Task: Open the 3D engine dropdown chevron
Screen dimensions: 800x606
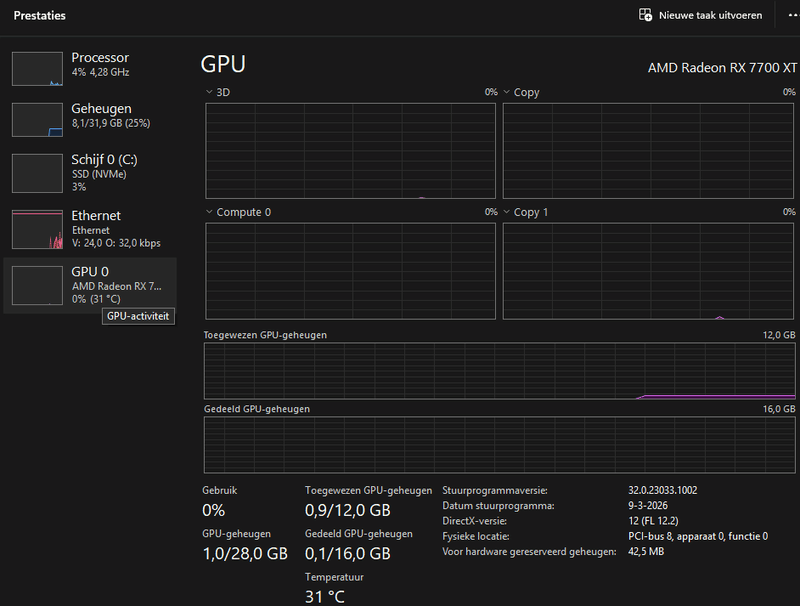Action: pos(209,92)
